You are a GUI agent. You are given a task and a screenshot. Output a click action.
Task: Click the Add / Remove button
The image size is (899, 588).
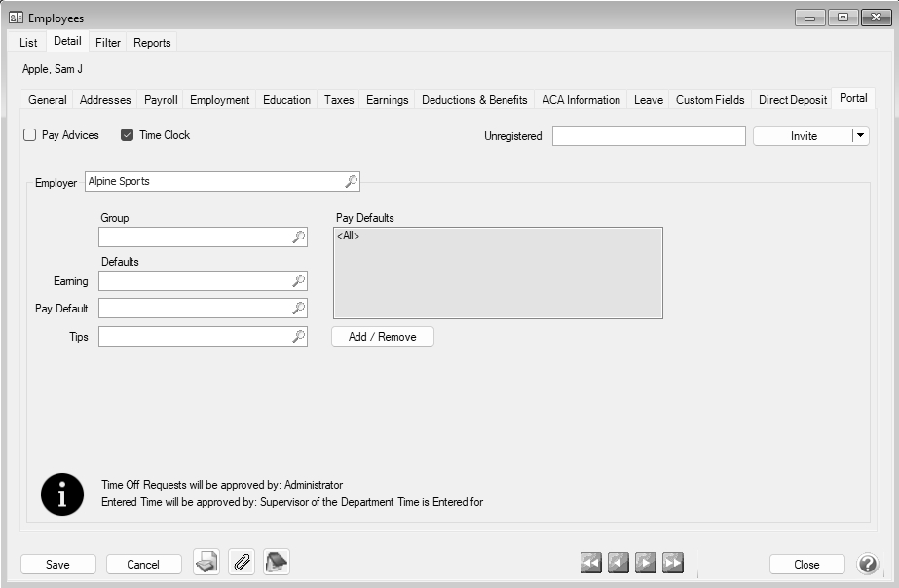tap(382, 337)
